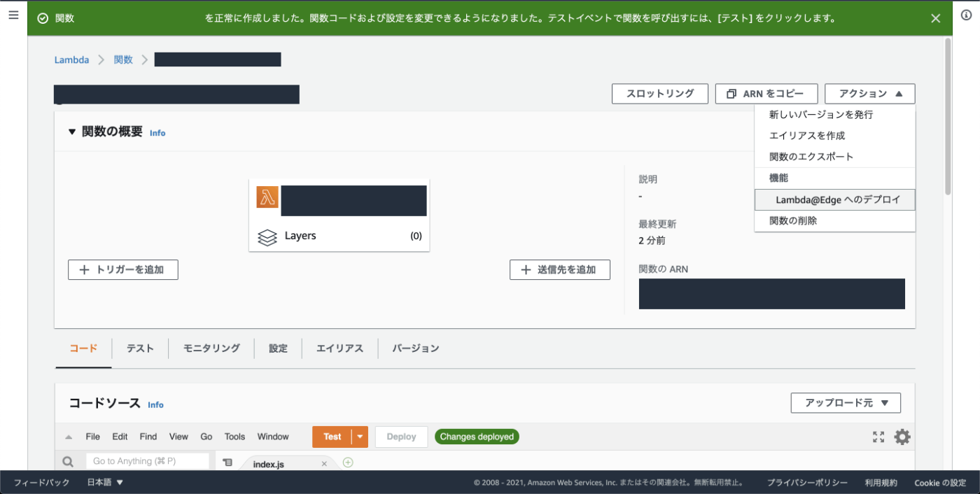Open Cookie の設定 in footer
Image resolution: width=980 pixels, height=494 pixels.
pos(940,483)
